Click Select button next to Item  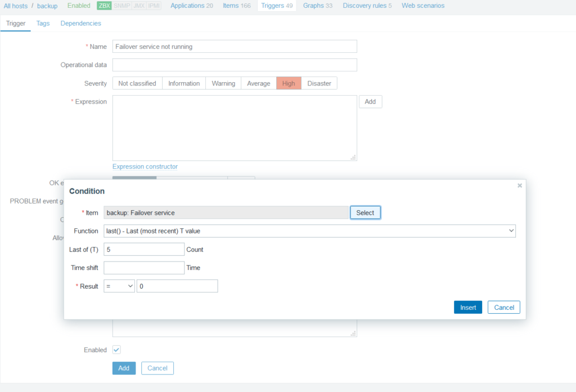pos(365,213)
